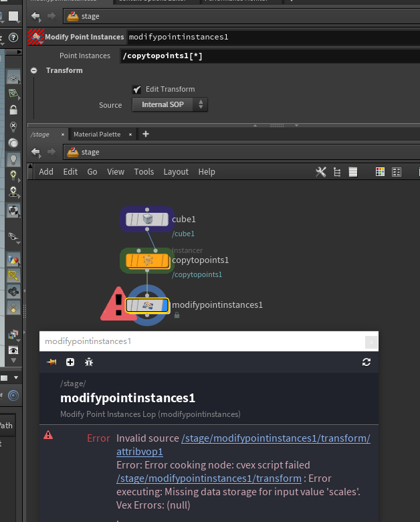Switch to the Material Palette tab

click(x=97, y=134)
